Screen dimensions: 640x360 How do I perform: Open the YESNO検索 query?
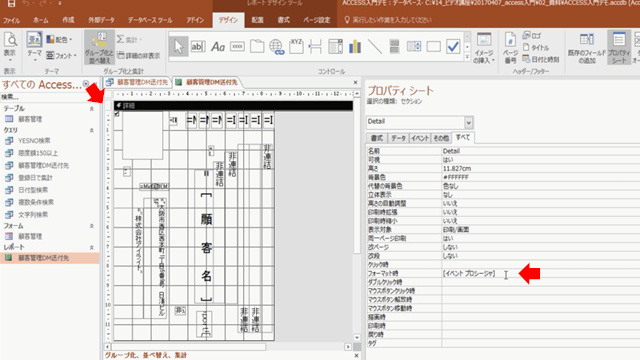[34, 141]
